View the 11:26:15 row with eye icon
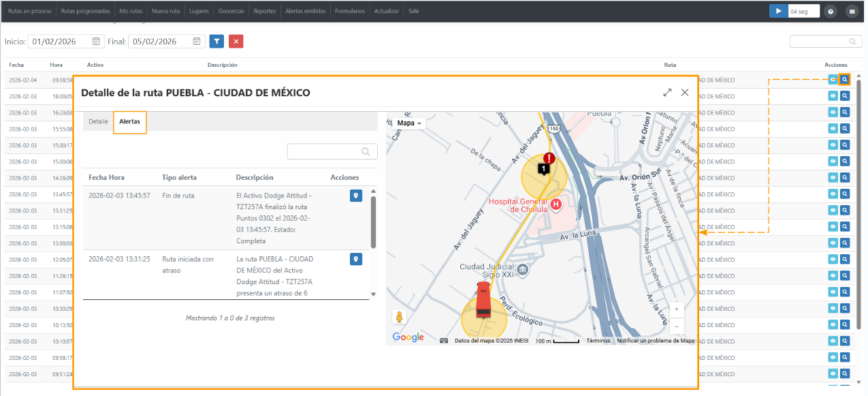Viewport: 868px width, 396px height. click(x=833, y=275)
